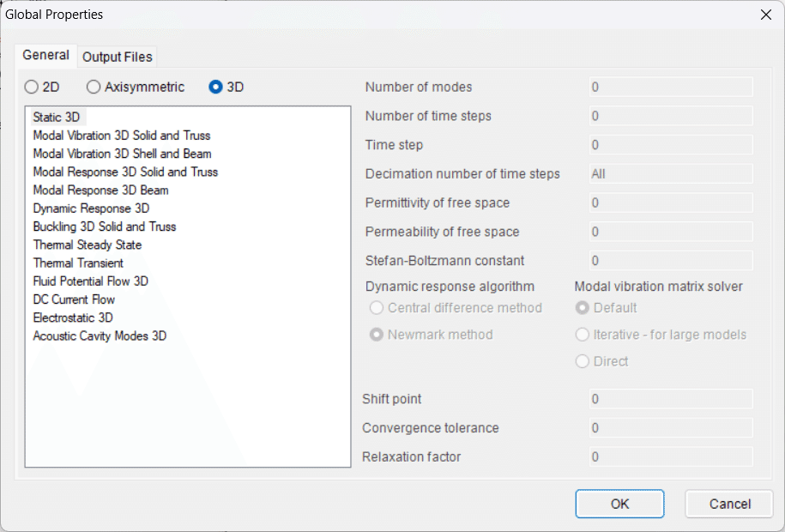The image size is (785, 532).
Task: Select the 3D radio button
Action: click(216, 87)
